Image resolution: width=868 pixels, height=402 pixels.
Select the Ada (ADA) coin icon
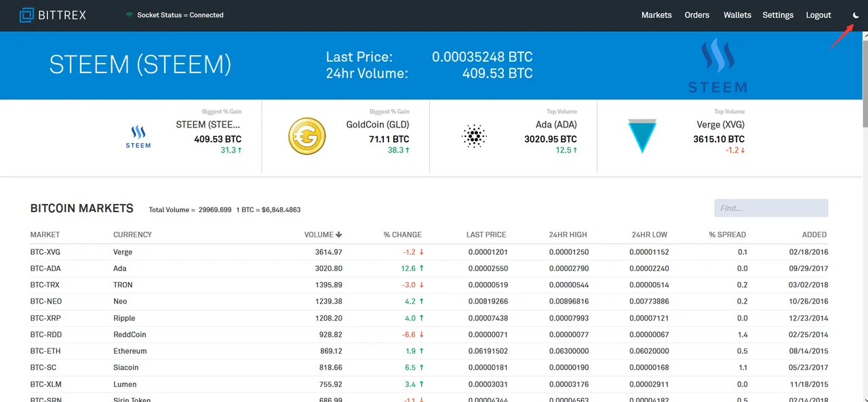tap(474, 136)
